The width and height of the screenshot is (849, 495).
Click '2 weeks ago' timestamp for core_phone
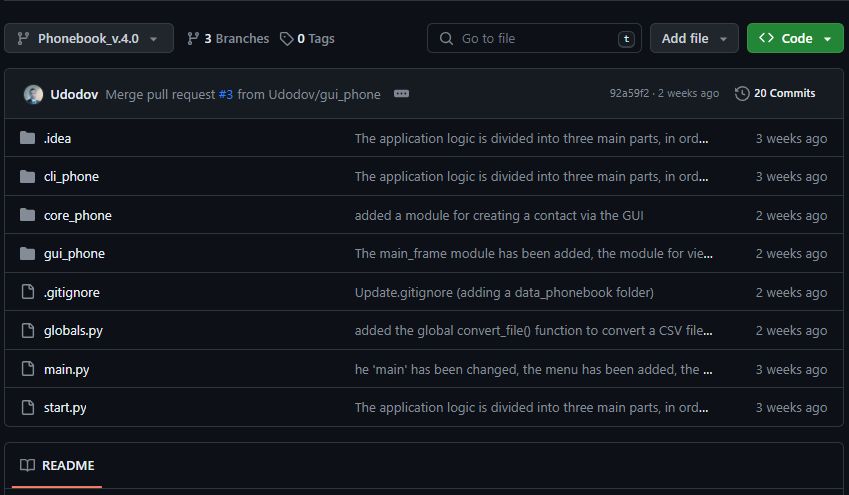click(x=791, y=216)
